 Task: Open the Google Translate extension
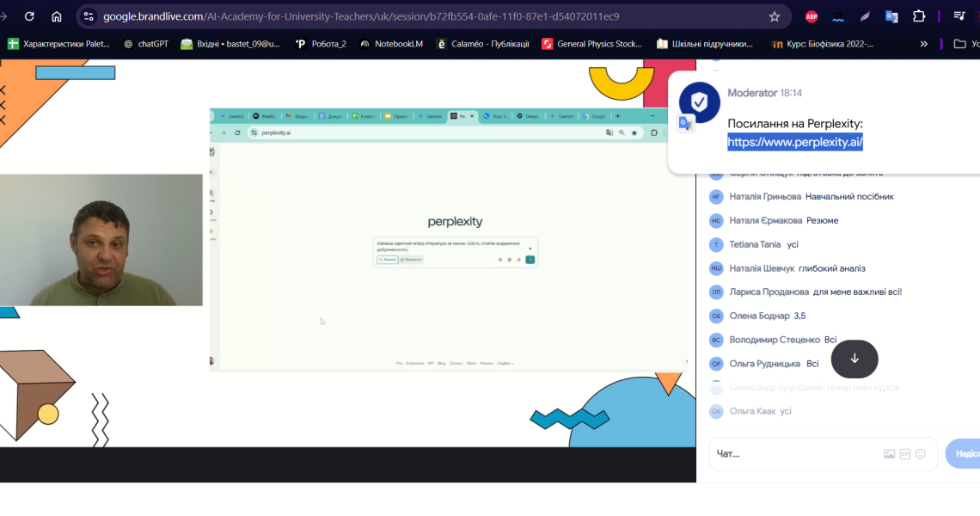point(891,17)
